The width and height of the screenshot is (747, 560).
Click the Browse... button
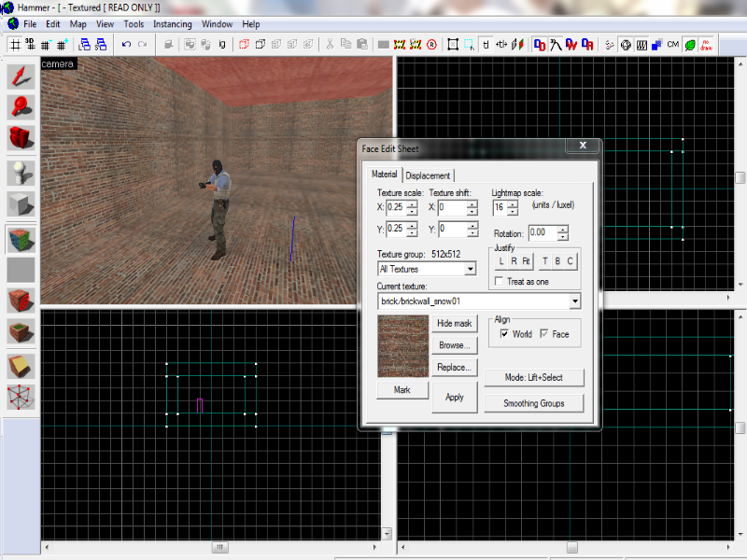point(455,345)
